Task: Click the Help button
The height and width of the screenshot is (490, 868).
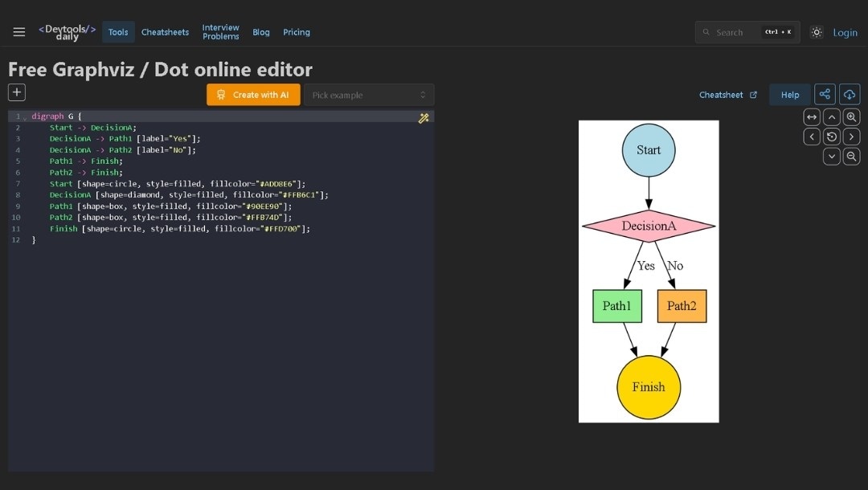Action: [790, 95]
